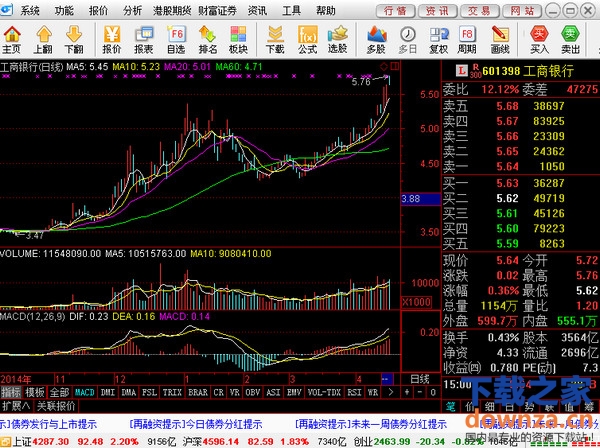
Task: Open the 选股 stock screener dropdown
Action: click(x=338, y=40)
